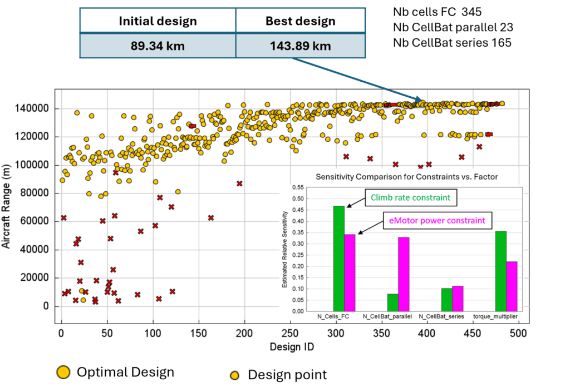
Task: Click the magenta N_CellBat_parallel bar
Action: (404, 274)
